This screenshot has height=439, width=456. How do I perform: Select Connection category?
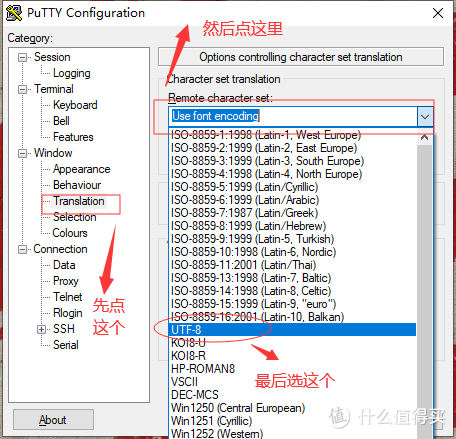tap(60, 249)
